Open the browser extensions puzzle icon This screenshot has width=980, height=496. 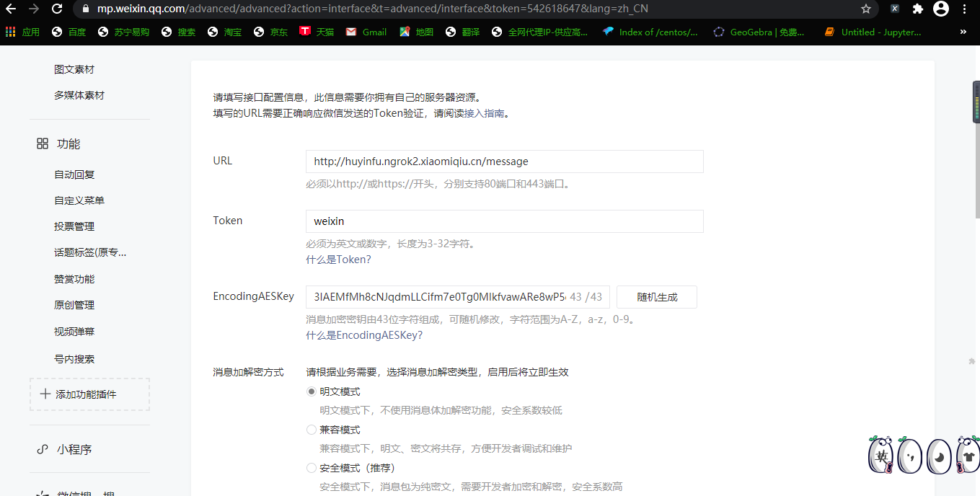pos(917,9)
